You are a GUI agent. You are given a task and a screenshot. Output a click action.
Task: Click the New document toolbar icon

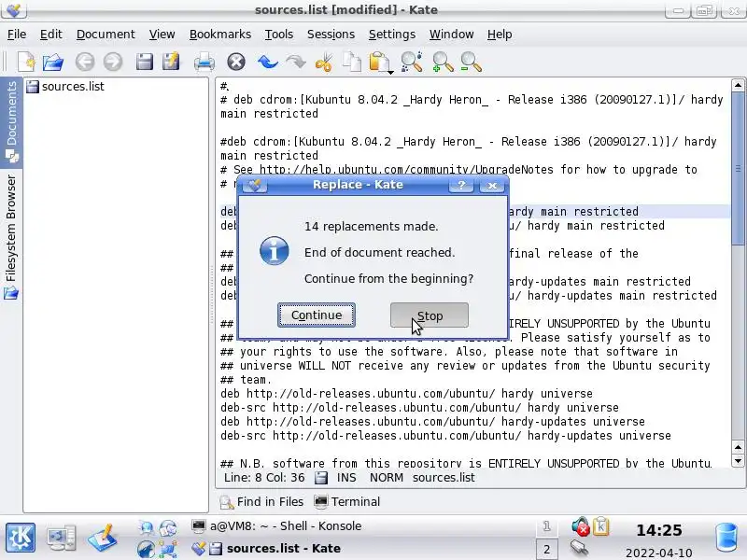[x=27, y=62]
